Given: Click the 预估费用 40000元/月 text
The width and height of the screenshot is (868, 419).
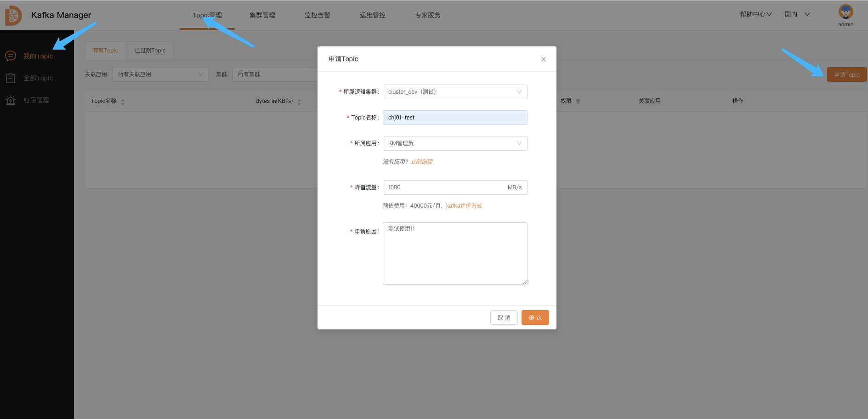Looking at the screenshot, I should (x=413, y=206).
